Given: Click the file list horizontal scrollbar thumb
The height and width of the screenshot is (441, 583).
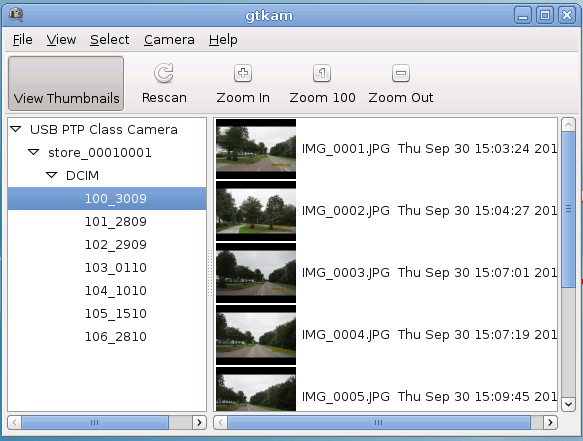Looking at the screenshot, I should tap(379, 422).
